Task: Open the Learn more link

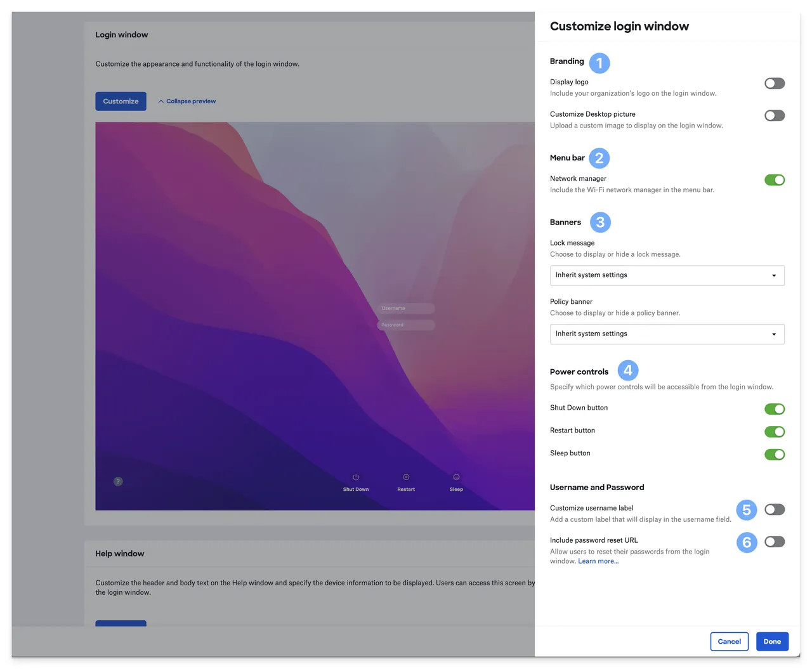Action: tap(598, 561)
